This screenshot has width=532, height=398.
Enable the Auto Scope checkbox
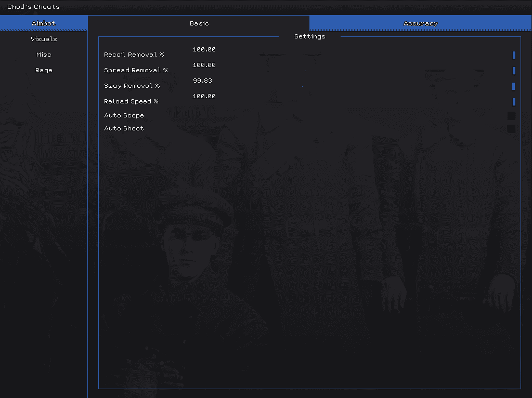[x=511, y=115]
